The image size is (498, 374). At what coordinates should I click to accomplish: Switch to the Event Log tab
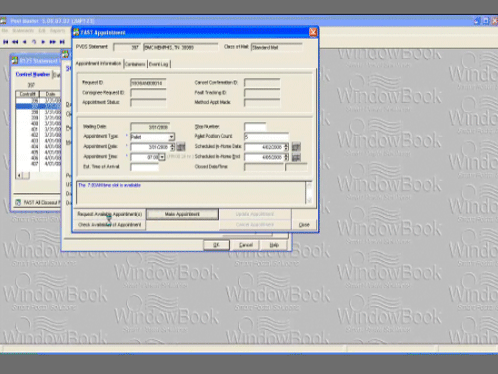159,64
